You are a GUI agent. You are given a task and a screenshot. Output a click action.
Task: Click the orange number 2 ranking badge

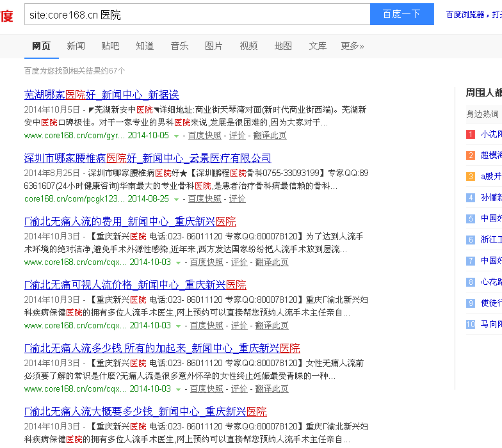(471, 156)
